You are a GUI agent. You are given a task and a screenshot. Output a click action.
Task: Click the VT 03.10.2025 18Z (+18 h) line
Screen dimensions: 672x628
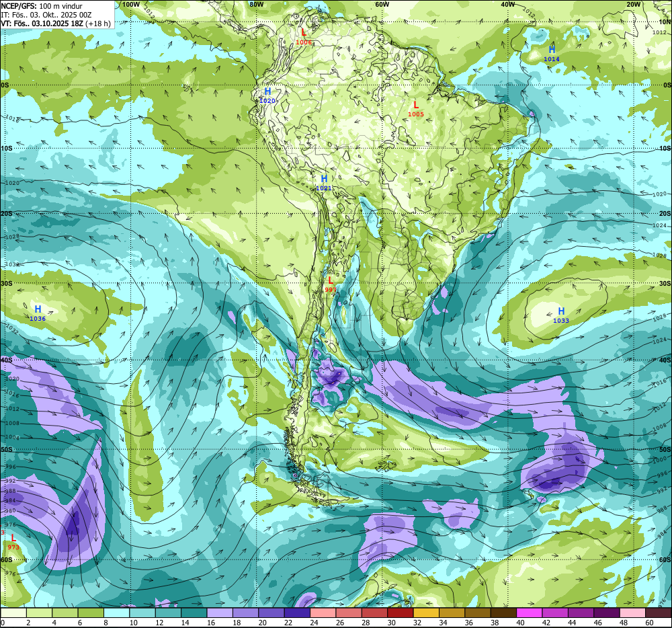click(56, 23)
